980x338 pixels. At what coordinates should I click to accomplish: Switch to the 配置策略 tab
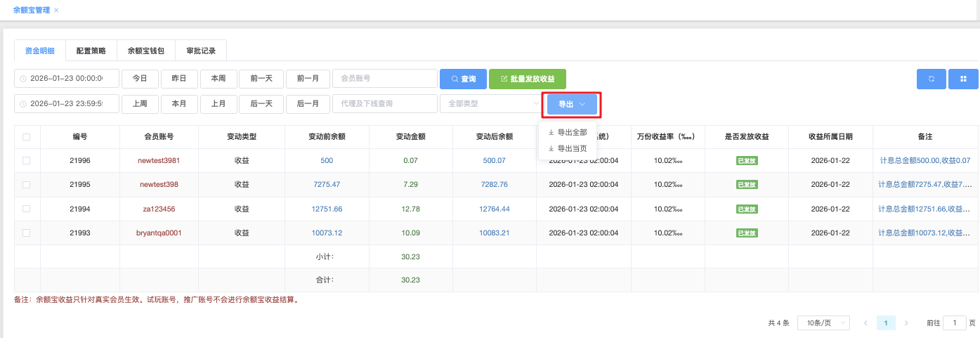pyautogui.click(x=91, y=51)
